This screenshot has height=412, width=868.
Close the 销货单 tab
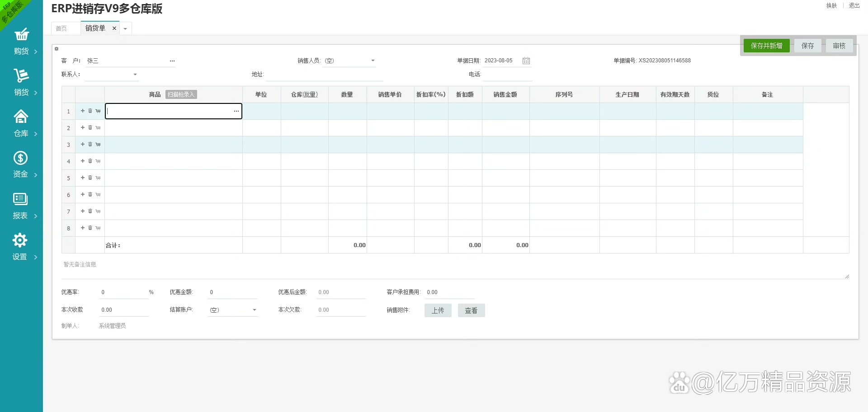click(114, 28)
